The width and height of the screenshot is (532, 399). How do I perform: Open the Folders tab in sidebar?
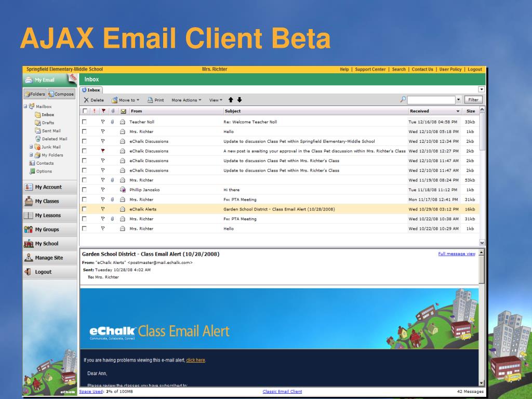tap(35, 94)
